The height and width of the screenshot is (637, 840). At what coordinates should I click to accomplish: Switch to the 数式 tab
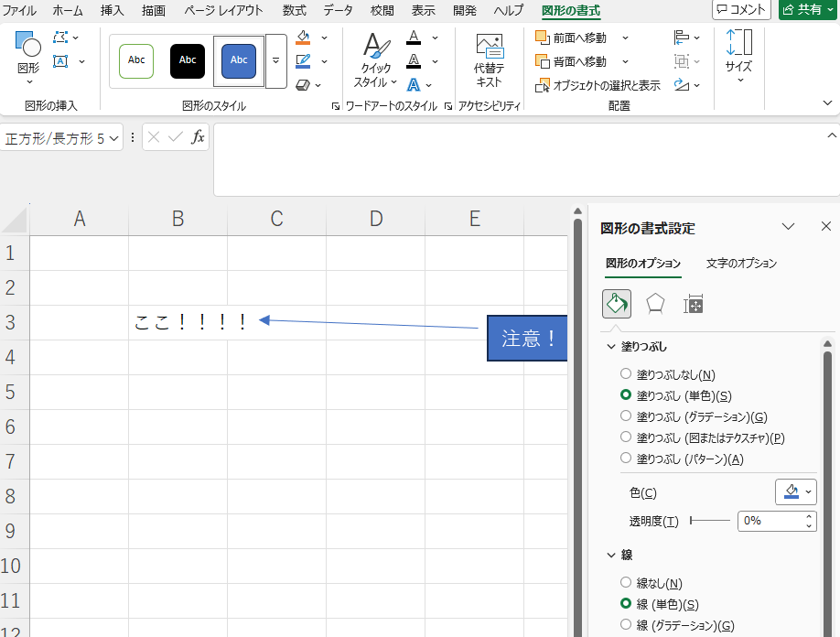pos(295,10)
